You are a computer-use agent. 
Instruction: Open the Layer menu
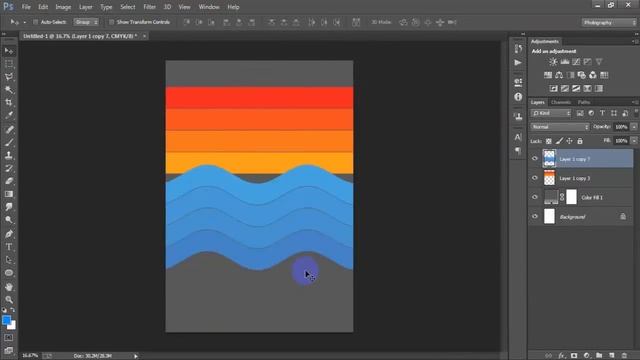point(86,7)
